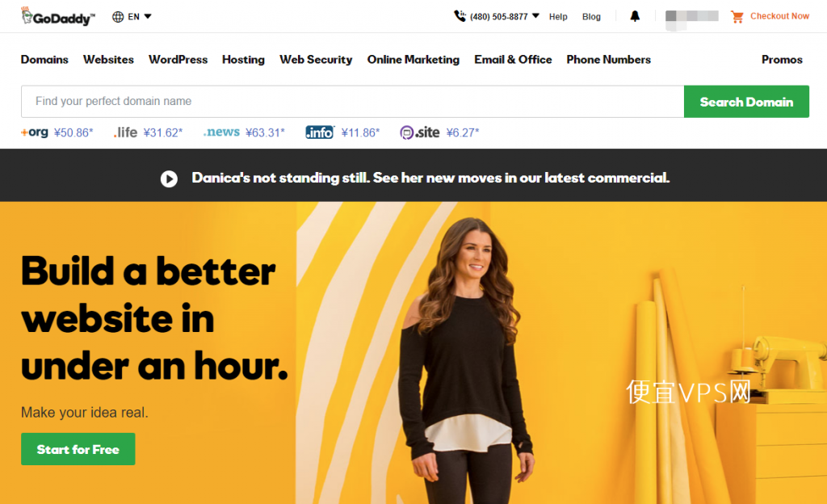Viewport: 827px width, 504px height.
Task: Open the Web Security menu
Action: (316, 60)
